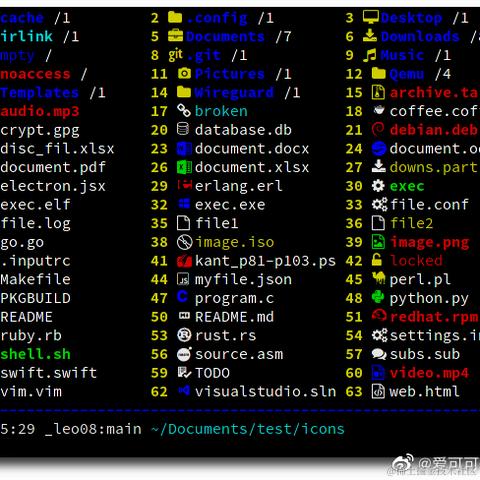
Task: Click the monitor icon beside Desktop
Action: (x=371, y=17)
